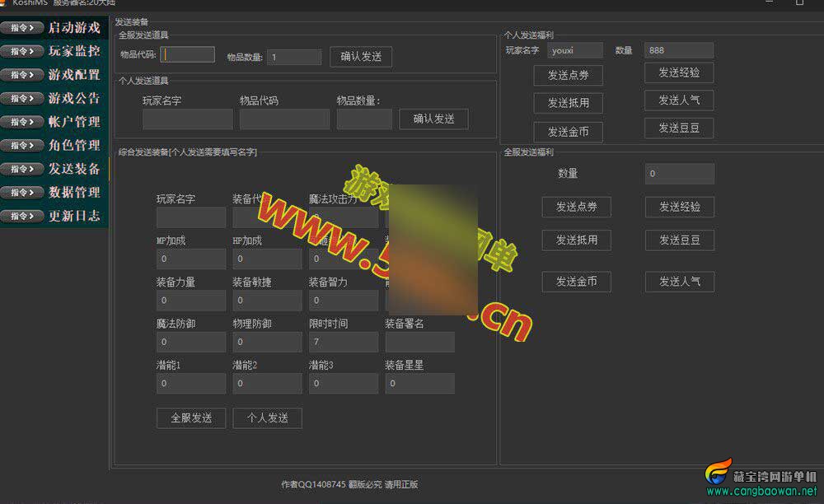
Task: Click the 全服发送 button below equipment fields
Action: (x=191, y=418)
